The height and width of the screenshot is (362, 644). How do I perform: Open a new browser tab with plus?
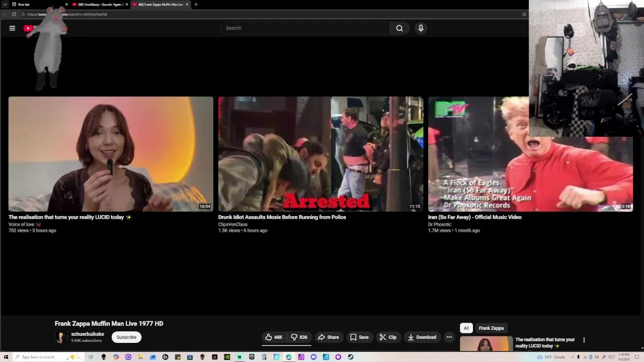(x=196, y=5)
